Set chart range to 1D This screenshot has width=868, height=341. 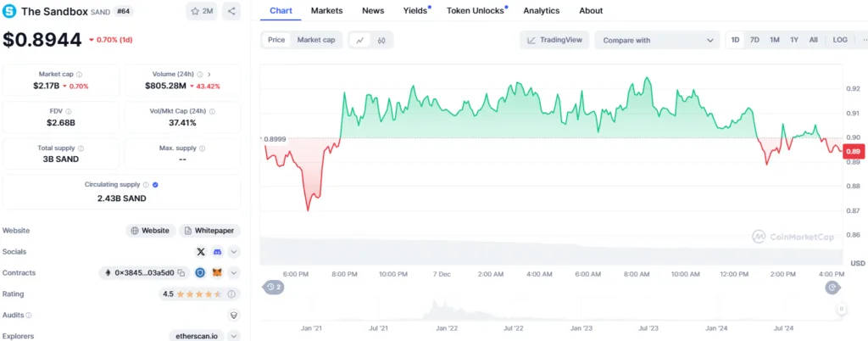735,40
